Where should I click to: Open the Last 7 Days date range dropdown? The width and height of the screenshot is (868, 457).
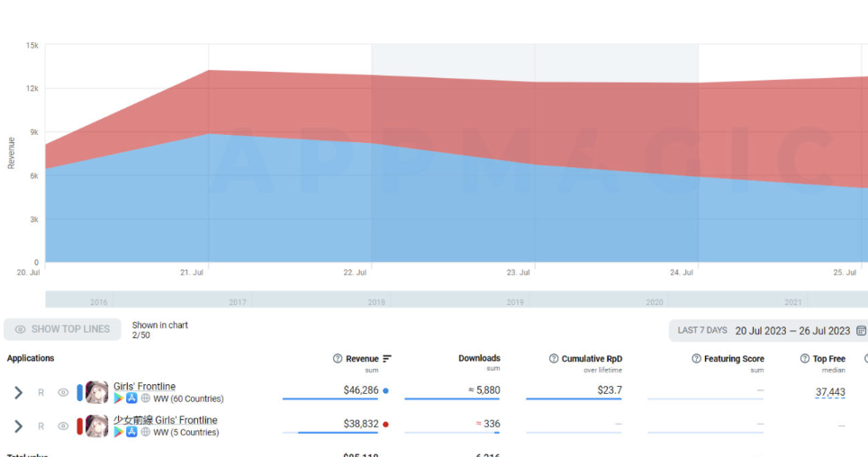(x=701, y=331)
